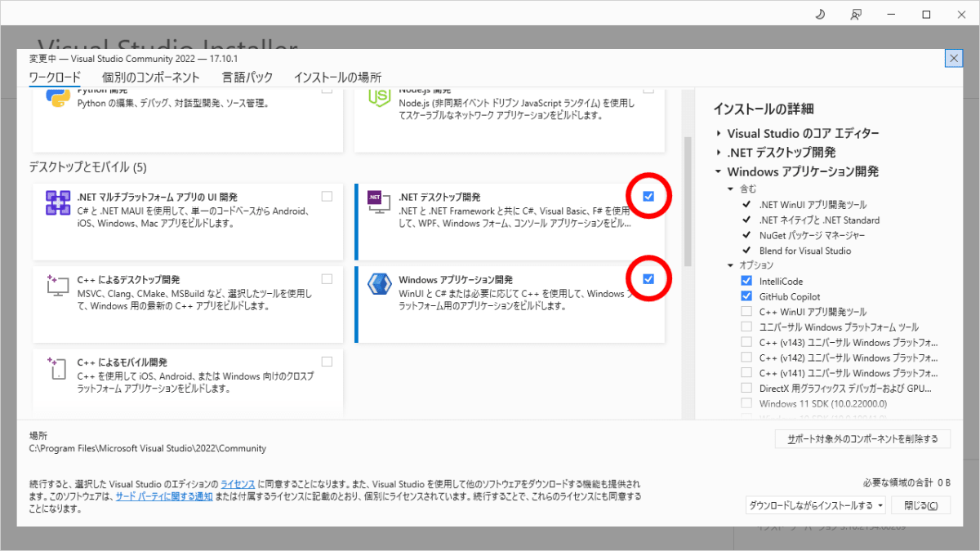Viewport: 980px width, 551px height.
Task: Click the .NET desktop development icon
Action: (377, 202)
